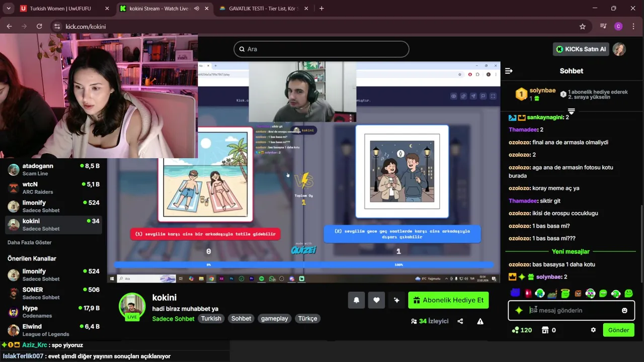Click the Yeni mesajlar divider to jump to new messages

pyautogui.click(x=571, y=251)
